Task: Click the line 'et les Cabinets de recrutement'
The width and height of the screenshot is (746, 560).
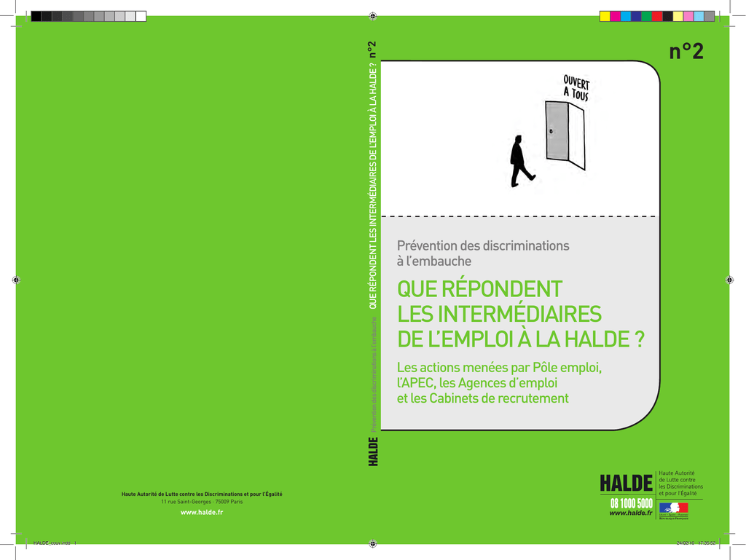Action: [483, 398]
